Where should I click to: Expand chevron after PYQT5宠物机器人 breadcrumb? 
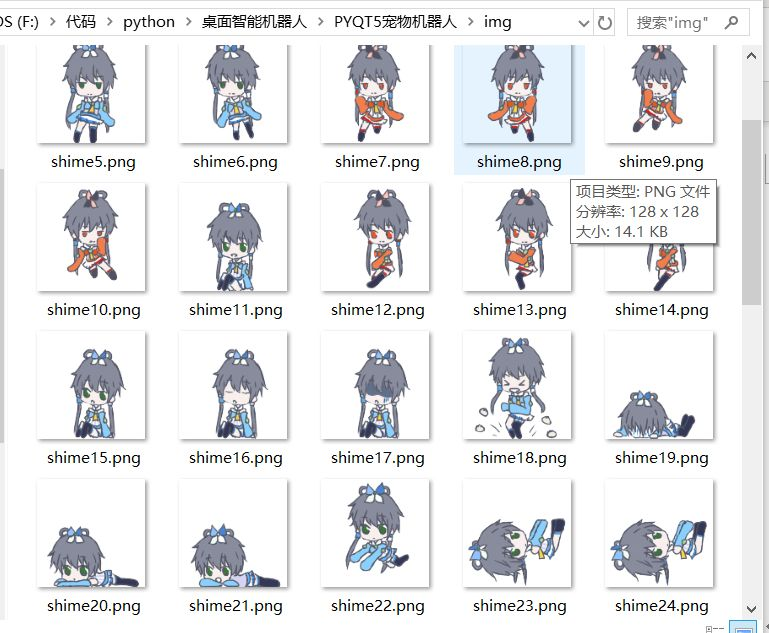tap(471, 22)
